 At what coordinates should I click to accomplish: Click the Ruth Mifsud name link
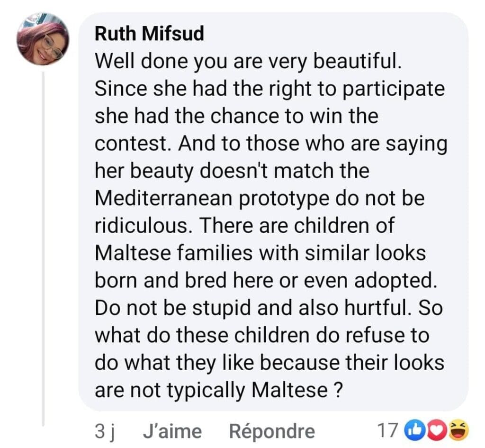click(149, 34)
